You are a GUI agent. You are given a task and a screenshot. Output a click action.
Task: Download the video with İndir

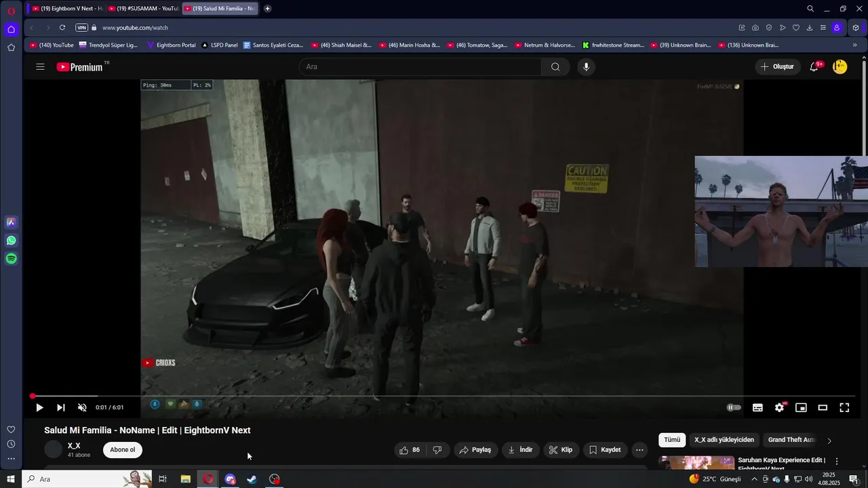pyautogui.click(x=520, y=450)
